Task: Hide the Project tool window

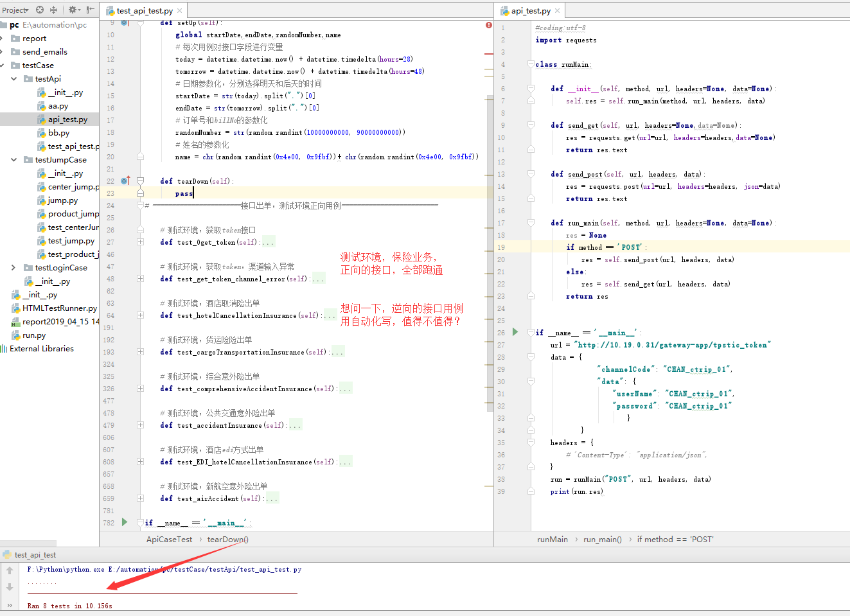Action: pos(90,10)
